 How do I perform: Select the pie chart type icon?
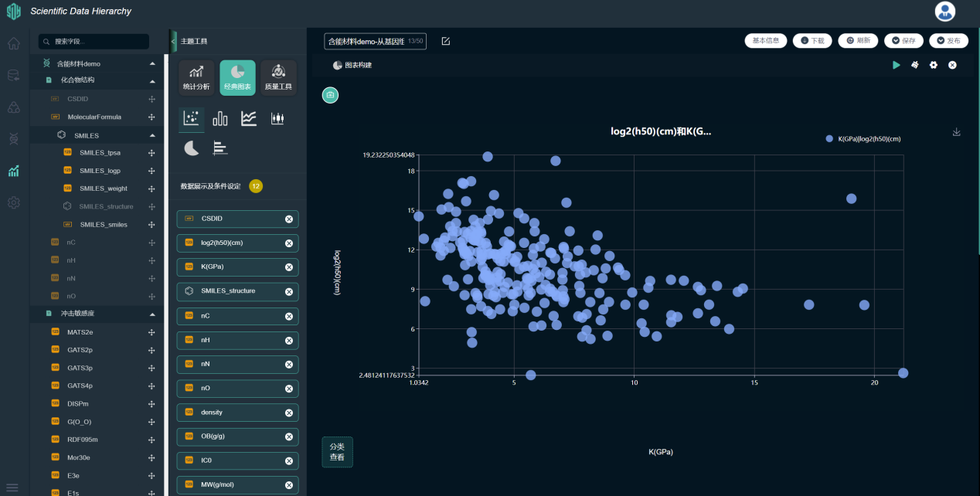tap(192, 148)
